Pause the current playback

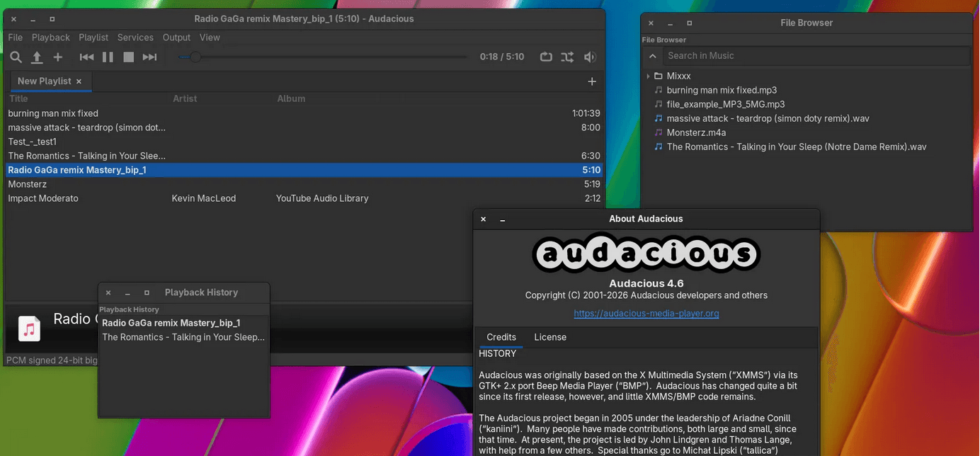pos(108,57)
